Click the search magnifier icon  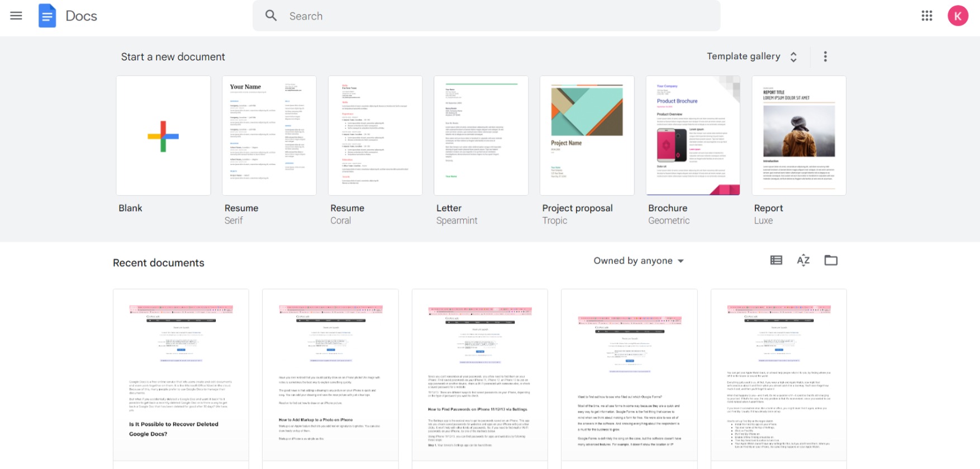(271, 16)
